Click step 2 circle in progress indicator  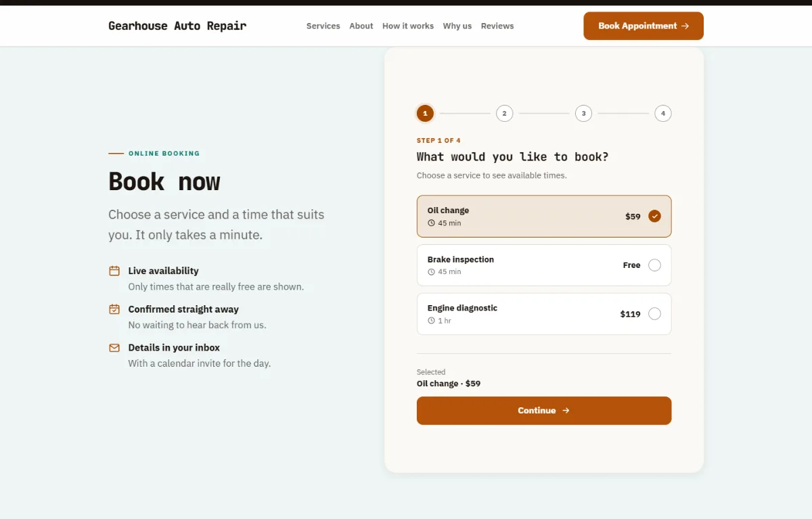coord(504,113)
